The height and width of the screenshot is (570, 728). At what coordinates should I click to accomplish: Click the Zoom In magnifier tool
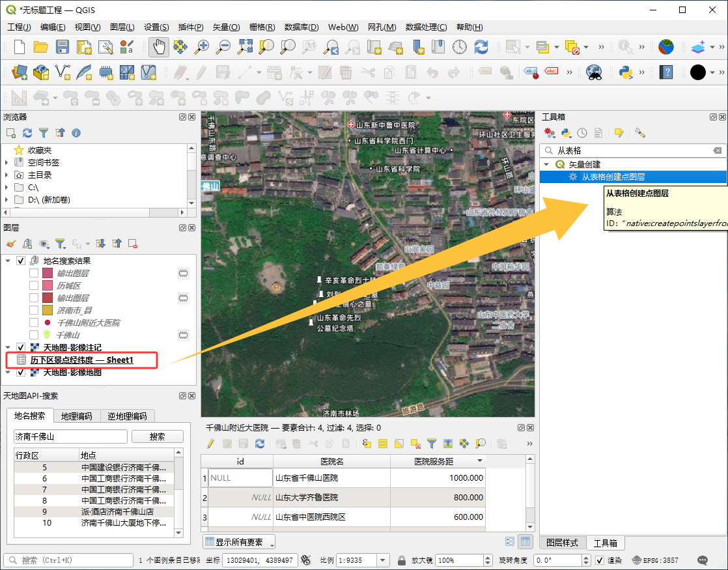202,47
